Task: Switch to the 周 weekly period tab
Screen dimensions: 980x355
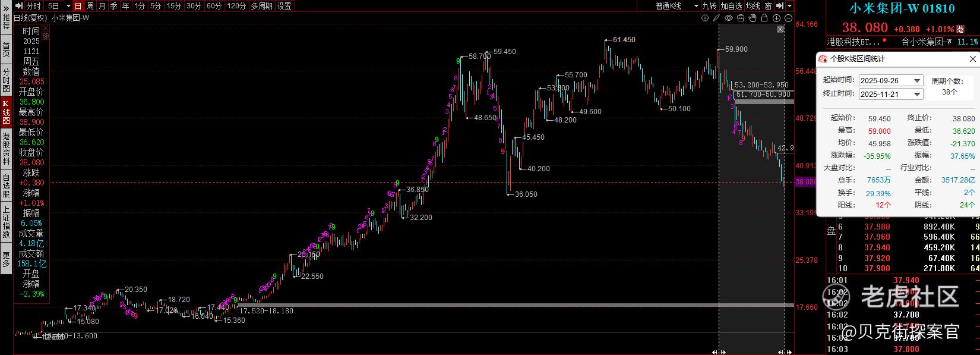Action: click(90, 6)
